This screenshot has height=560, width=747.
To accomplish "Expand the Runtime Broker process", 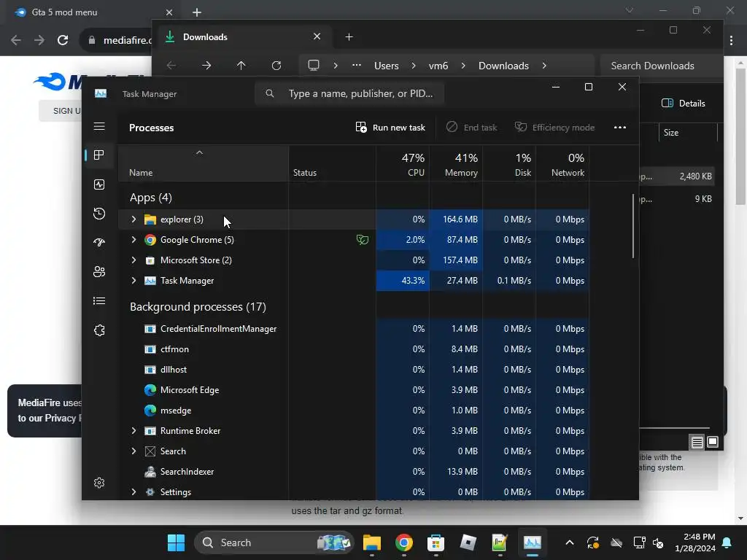I will coord(134,430).
